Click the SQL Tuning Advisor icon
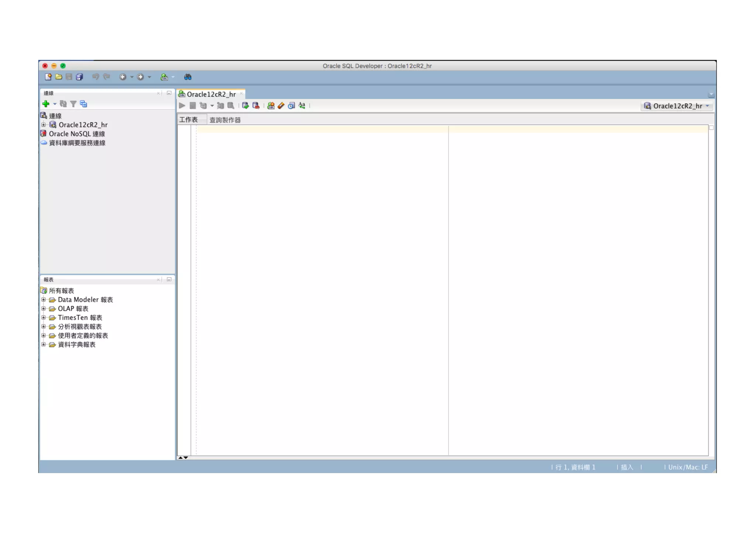 [231, 106]
